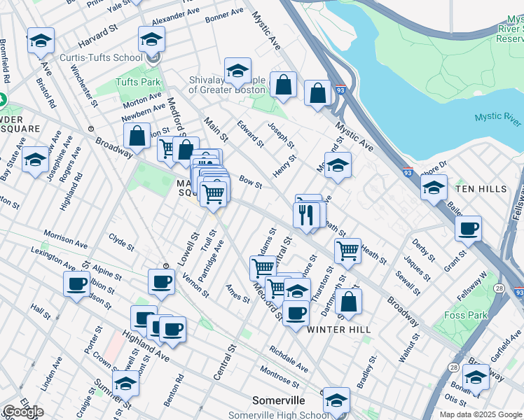
Task: Select the Tufts Park label
Action: point(135,82)
